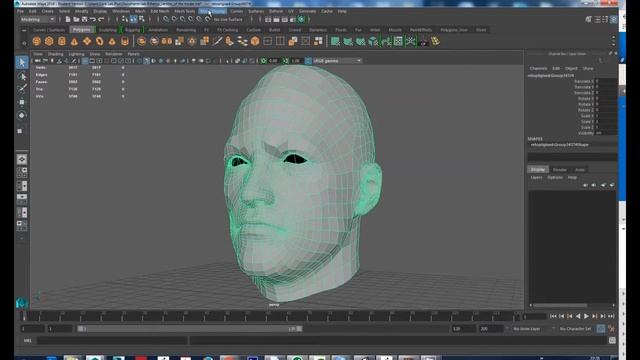Open Layers menu in layer editor

[536, 178]
